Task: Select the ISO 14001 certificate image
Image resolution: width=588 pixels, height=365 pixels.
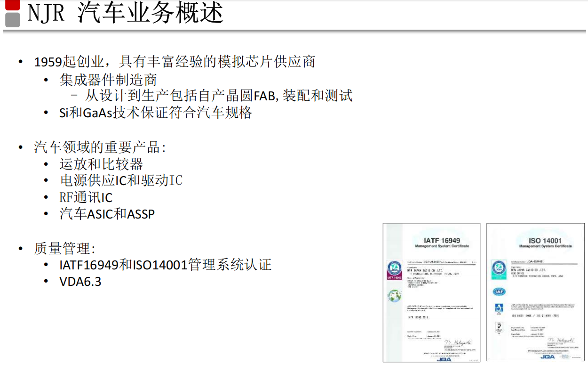Action: coord(535,292)
